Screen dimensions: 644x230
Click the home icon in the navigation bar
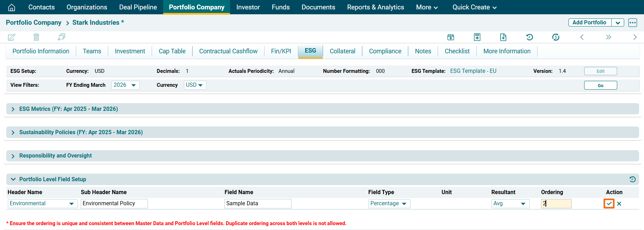point(11,7)
